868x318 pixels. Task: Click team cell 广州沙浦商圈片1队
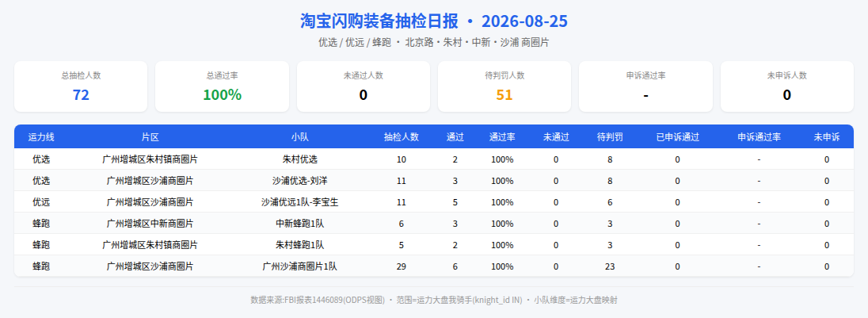pyautogui.click(x=299, y=266)
